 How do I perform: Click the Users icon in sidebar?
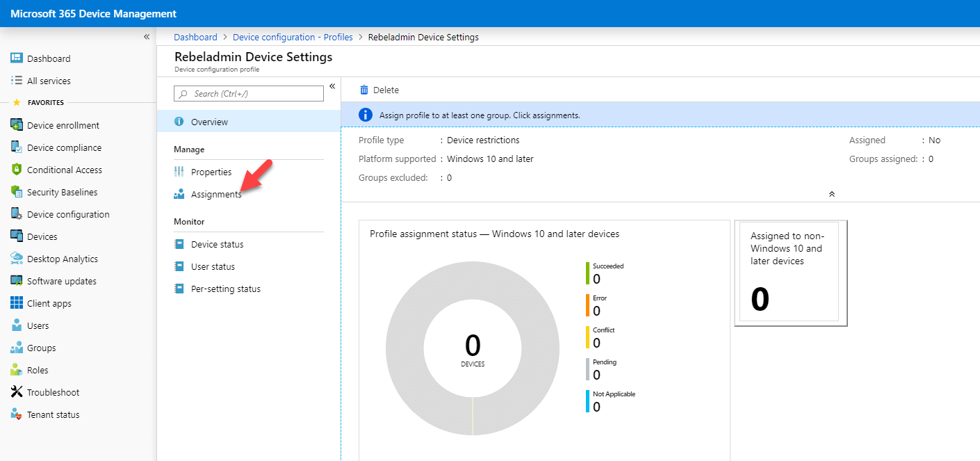coord(17,325)
